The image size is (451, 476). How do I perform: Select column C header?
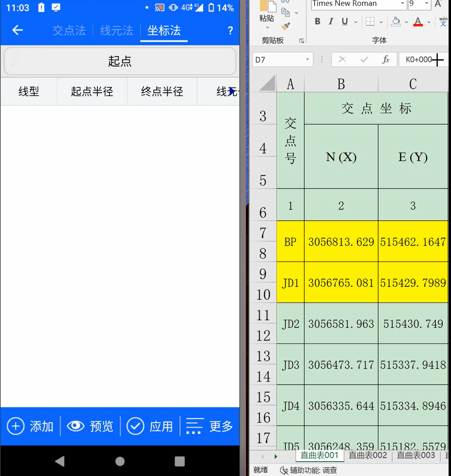[413, 84]
